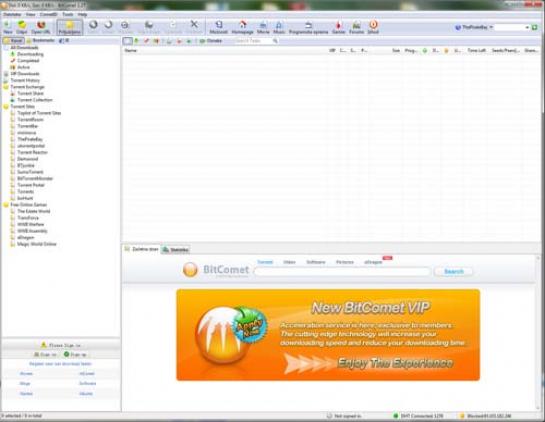Click into the BitComet page search field
This screenshot has height=422, width=545.
[x=342, y=272]
